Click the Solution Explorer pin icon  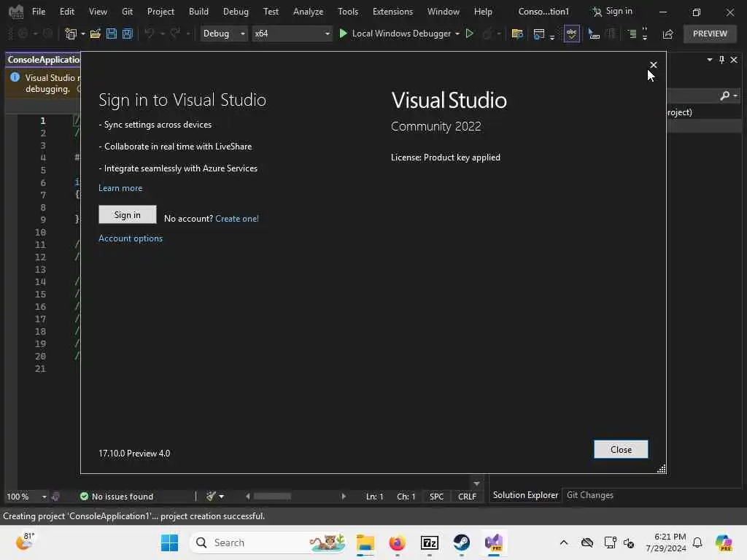(x=721, y=60)
